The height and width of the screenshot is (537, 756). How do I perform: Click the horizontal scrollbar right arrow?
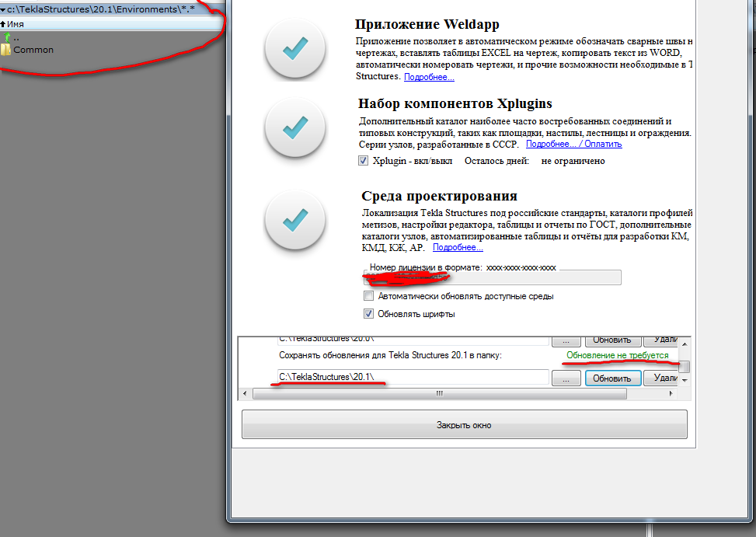671,394
